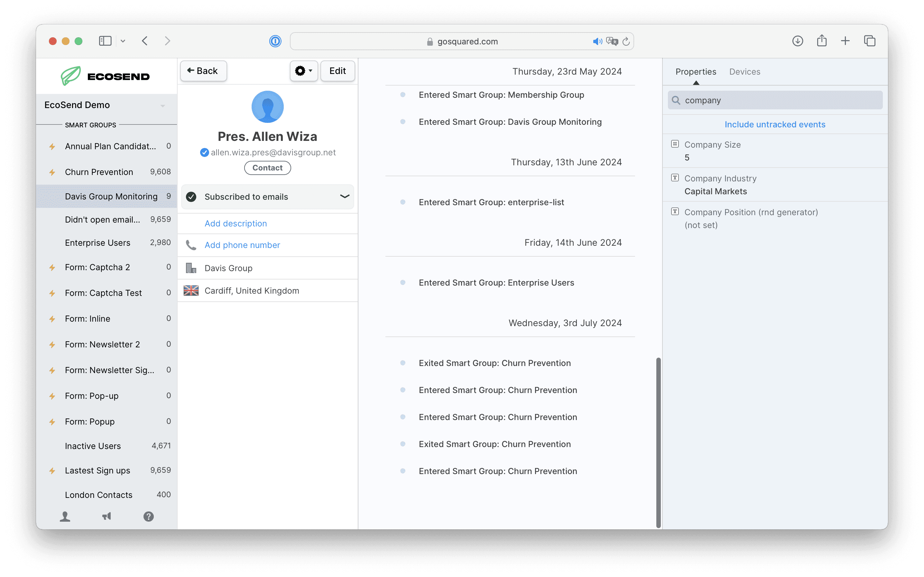This screenshot has height=577, width=924.
Task: Click the Company Size property value
Action: pos(687,158)
